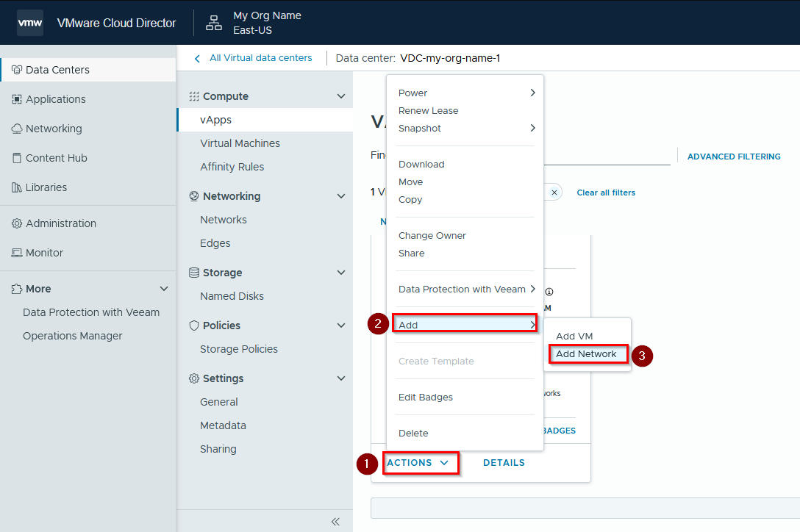Collapse the Settings section chevron
Image resolution: width=800 pixels, height=532 pixels.
pyautogui.click(x=341, y=378)
